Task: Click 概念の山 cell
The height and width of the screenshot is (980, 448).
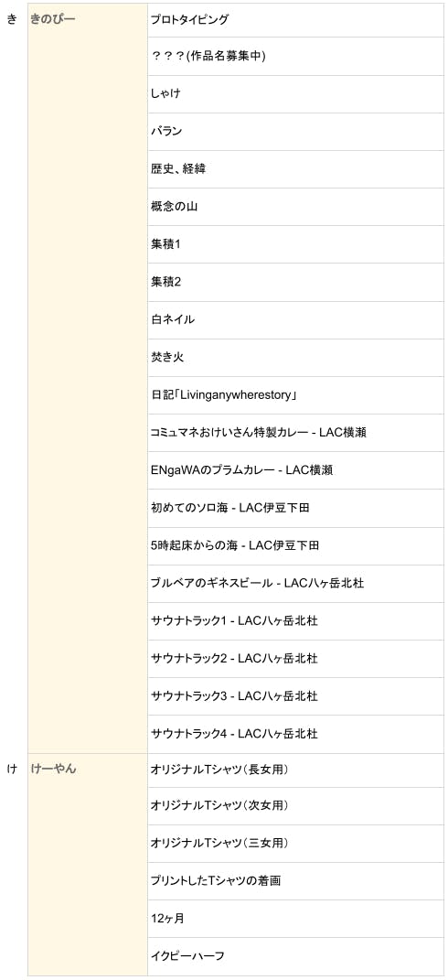Action: click(x=295, y=207)
